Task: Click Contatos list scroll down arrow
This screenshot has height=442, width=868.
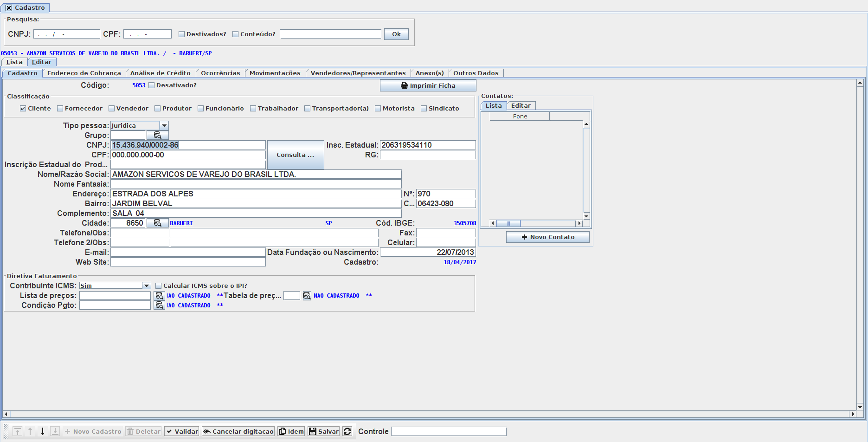Action: point(586,216)
